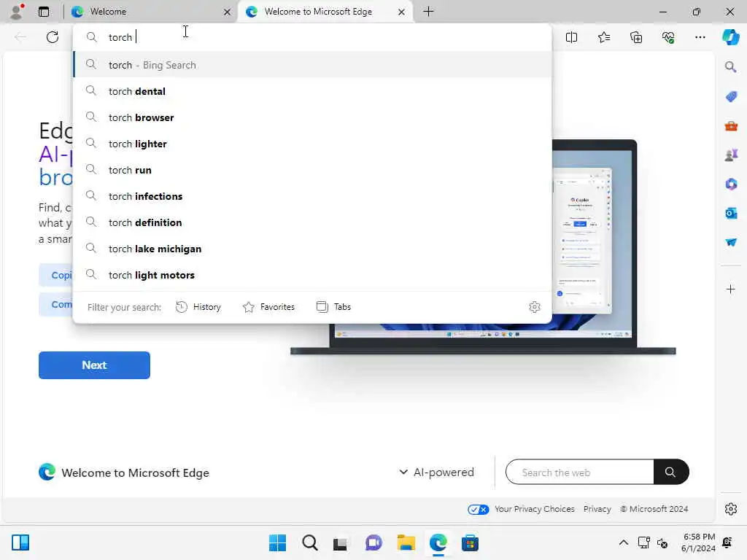Open the Favorites star toolbar icon

[603, 37]
